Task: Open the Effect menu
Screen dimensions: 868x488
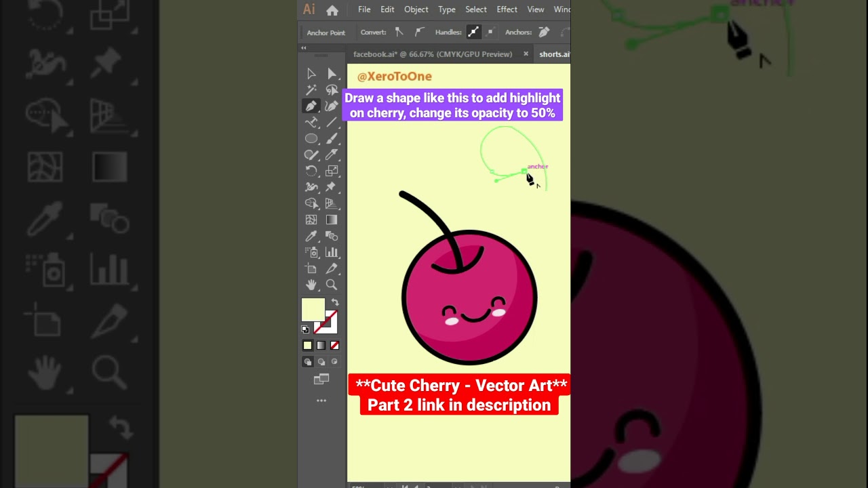Action: (507, 9)
